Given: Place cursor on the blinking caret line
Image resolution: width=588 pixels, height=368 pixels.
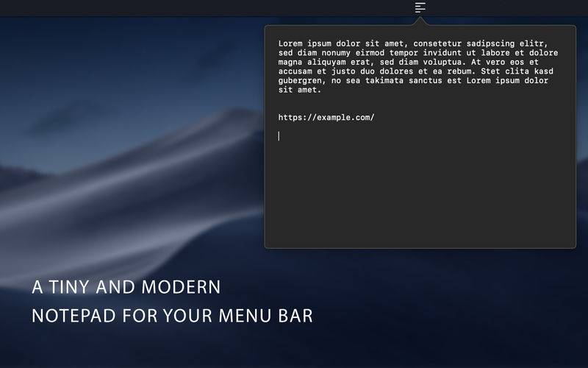Looking at the screenshot, I should point(279,136).
